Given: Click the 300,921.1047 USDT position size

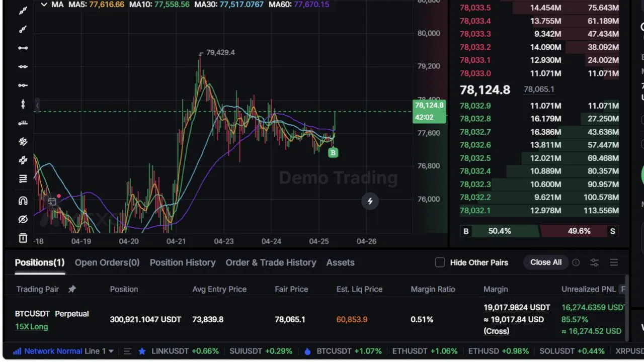Looking at the screenshot, I should click(145, 319).
